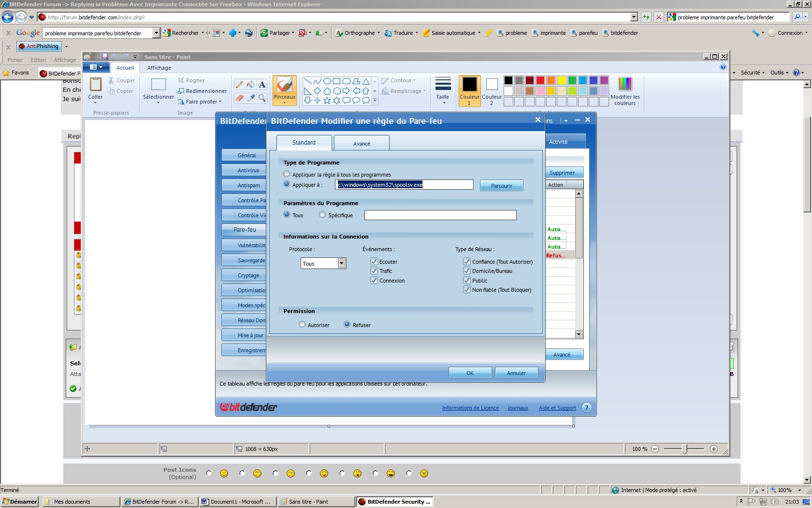Click the BitDefender help question mark icon

586,407
